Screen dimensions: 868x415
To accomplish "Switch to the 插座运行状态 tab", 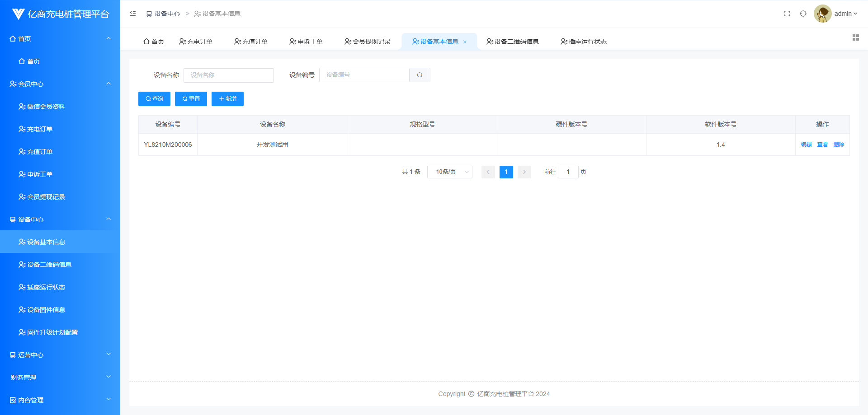I will (583, 42).
